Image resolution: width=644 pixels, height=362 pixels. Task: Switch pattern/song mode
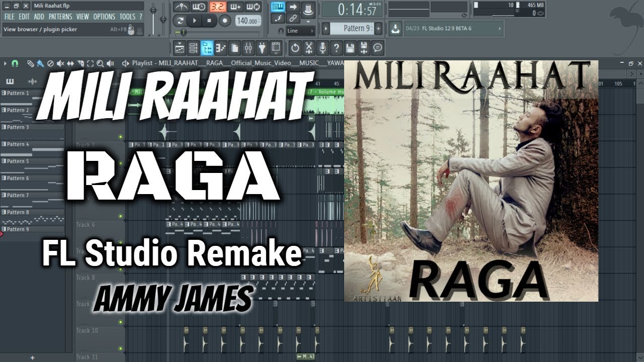coord(180,21)
